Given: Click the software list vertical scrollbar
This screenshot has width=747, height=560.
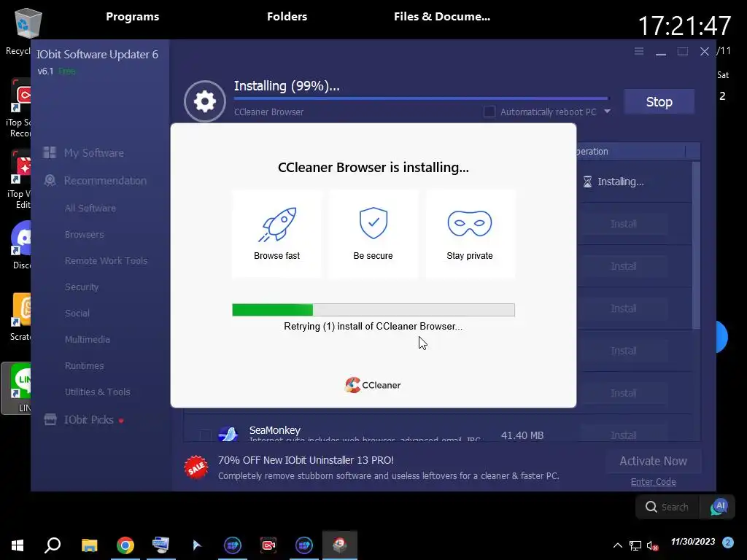Looking at the screenshot, I should tap(696, 245).
